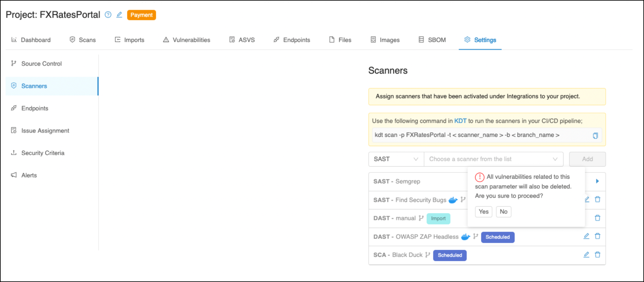Follow the KDT link

460,121
